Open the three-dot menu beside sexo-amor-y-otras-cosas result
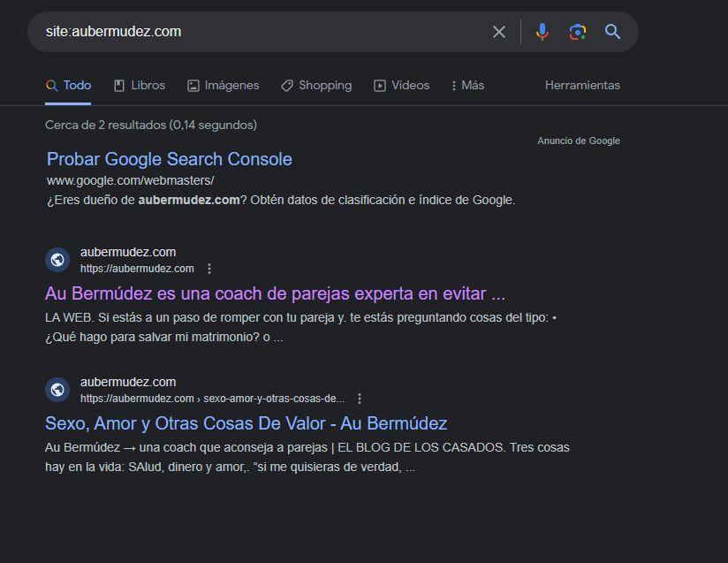 [x=360, y=399]
